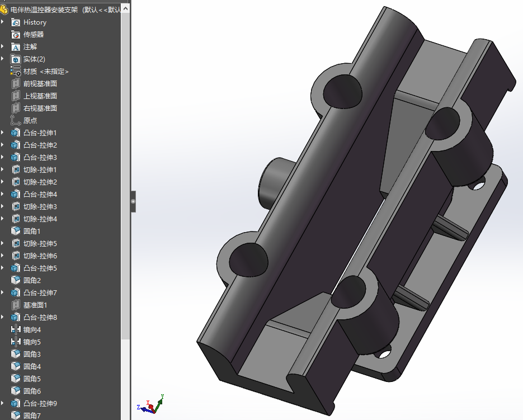Click the History folder icon
The image size is (523, 420).
coord(15,22)
